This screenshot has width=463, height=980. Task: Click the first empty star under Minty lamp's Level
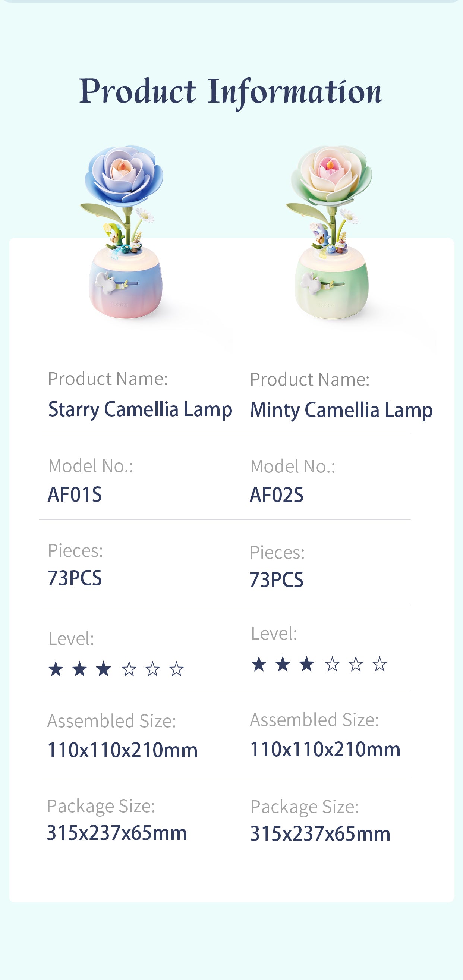click(x=332, y=665)
